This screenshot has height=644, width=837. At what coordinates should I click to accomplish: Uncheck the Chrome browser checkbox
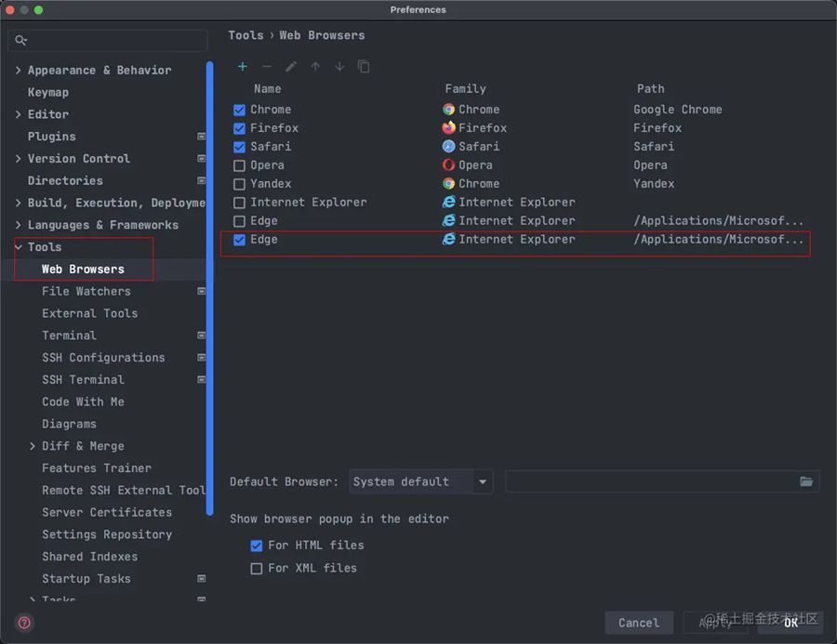coord(240,110)
